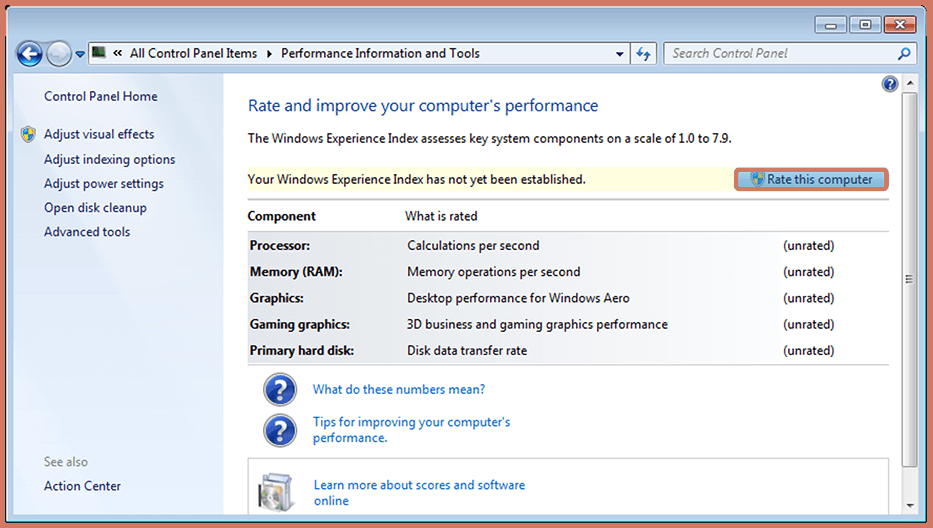The width and height of the screenshot is (933, 528).
Task: Go to 'Open disk cleanup' link
Action: (x=95, y=208)
